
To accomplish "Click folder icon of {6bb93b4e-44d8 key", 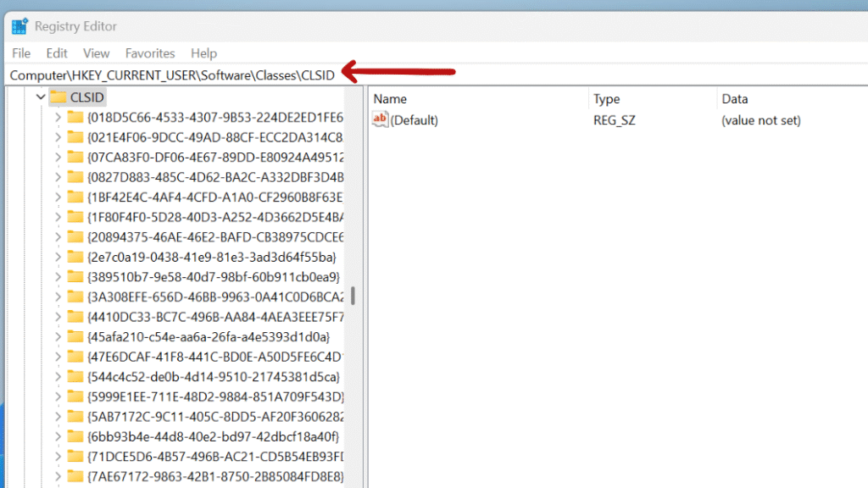I will pyautogui.click(x=75, y=435).
